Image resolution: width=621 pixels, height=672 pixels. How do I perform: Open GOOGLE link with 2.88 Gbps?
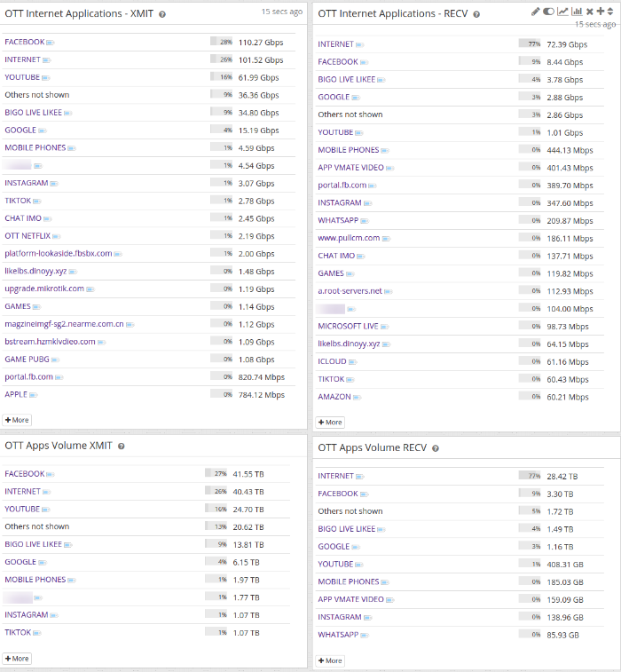(334, 97)
